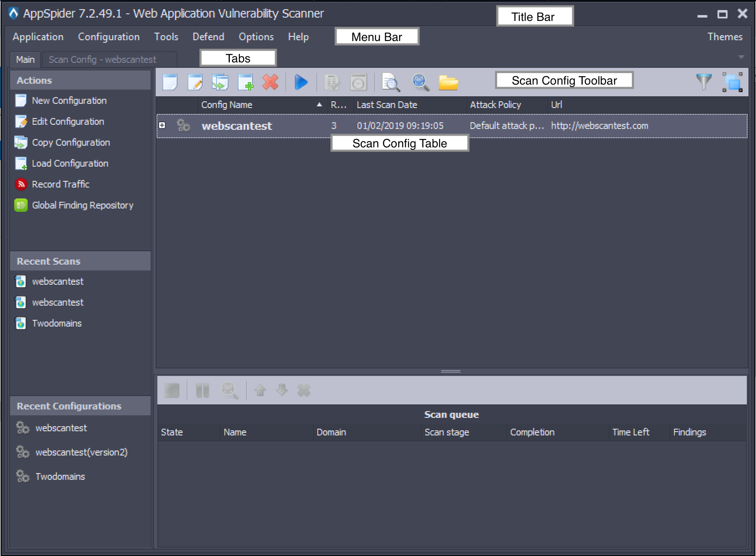Click the stop square icon in scan queue toolbar
The image size is (756, 556).
click(x=172, y=391)
